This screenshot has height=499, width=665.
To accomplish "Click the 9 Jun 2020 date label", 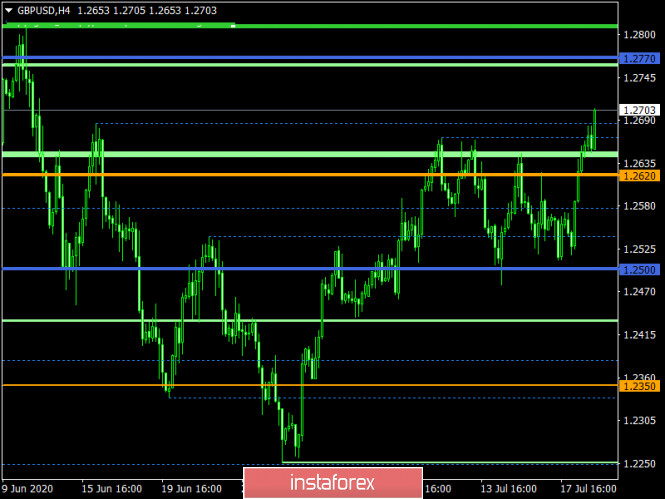I will click(x=29, y=490).
